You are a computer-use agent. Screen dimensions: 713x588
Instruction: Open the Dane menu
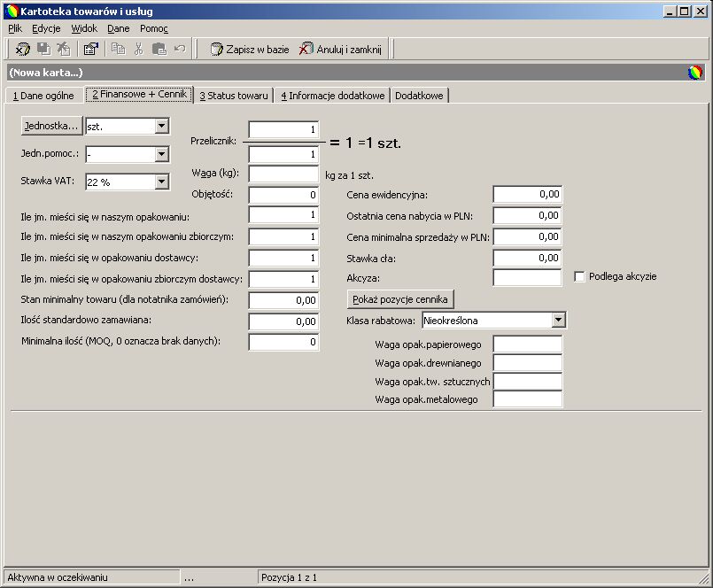118,28
